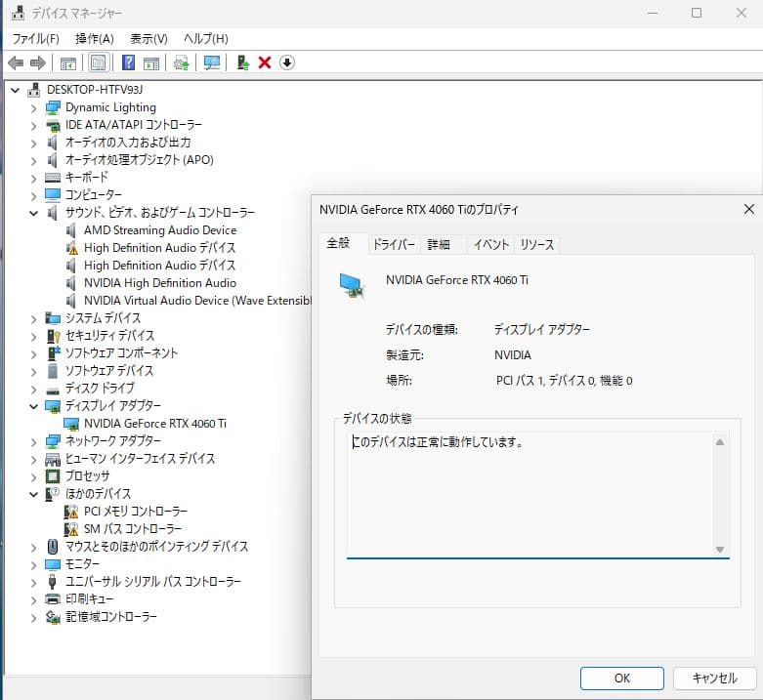Toggle the action pane toolbar icon
Viewport: 763px width, 700px height.
151,63
